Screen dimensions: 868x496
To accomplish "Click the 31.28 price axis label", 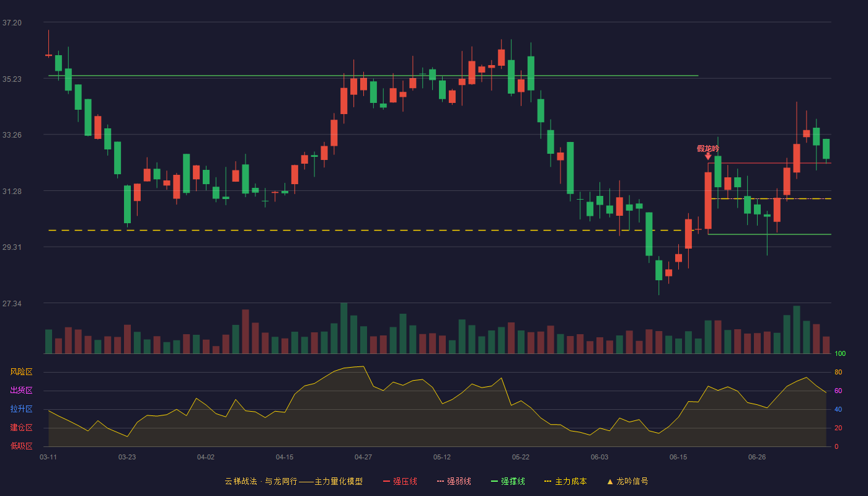I will (x=12, y=191).
